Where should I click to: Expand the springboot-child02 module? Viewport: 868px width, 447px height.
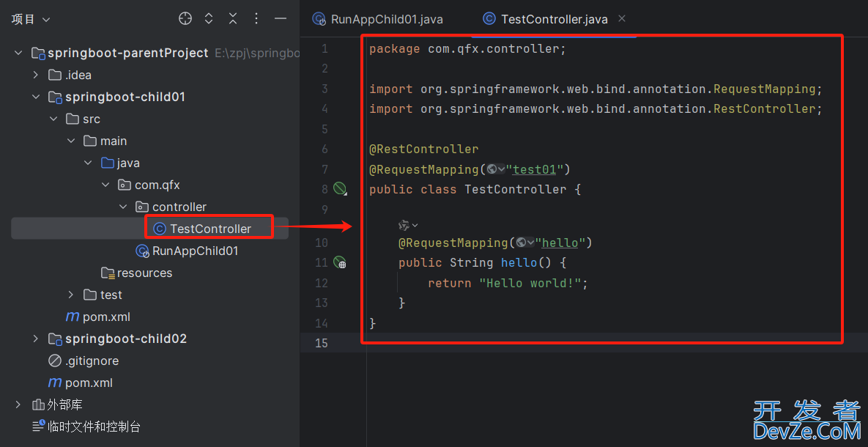point(35,339)
